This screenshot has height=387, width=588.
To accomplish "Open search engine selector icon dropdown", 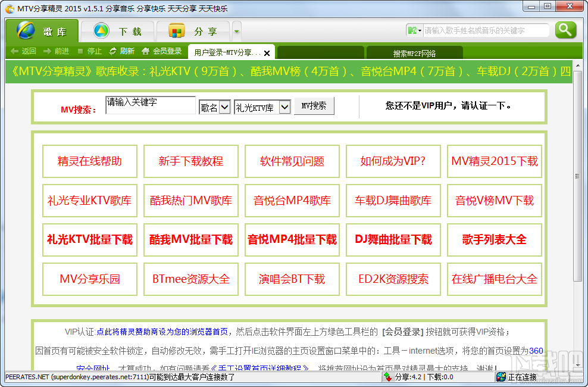I will (414, 30).
